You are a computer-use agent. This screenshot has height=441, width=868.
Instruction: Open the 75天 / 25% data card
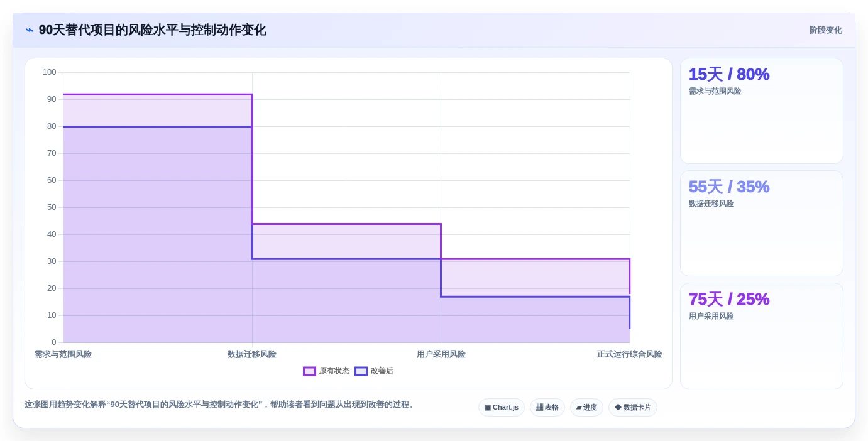click(762, 336)
